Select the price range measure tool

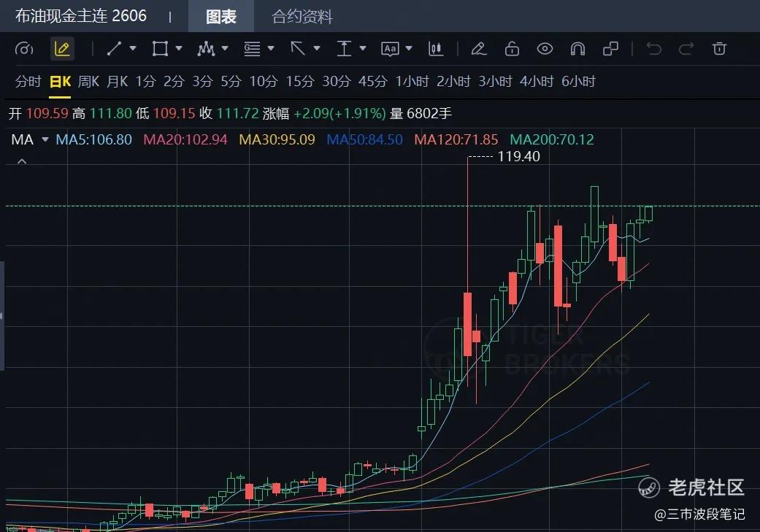344,48
